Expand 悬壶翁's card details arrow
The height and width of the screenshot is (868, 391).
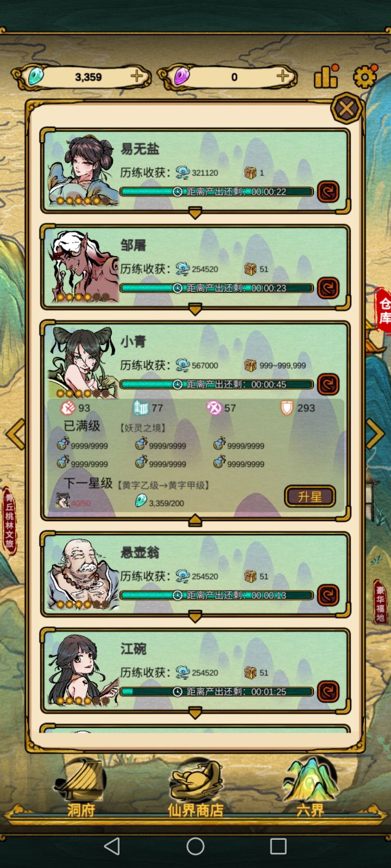[x=195, y=617]
